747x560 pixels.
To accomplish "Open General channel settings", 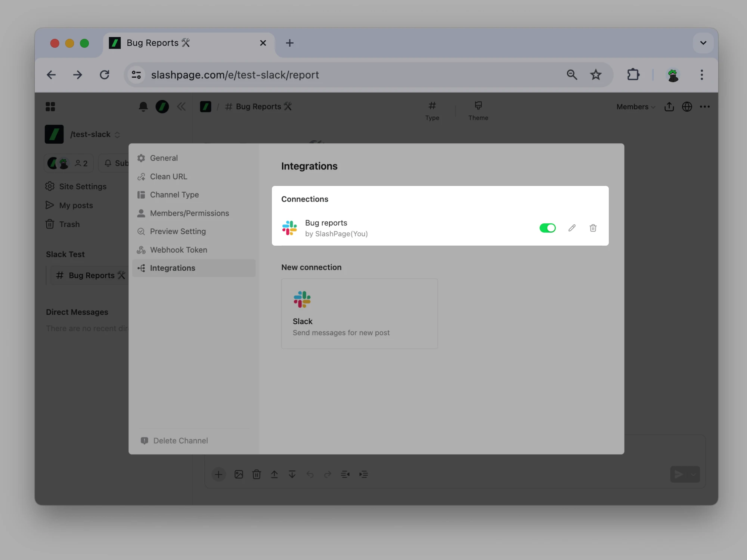I will point(194,158).
